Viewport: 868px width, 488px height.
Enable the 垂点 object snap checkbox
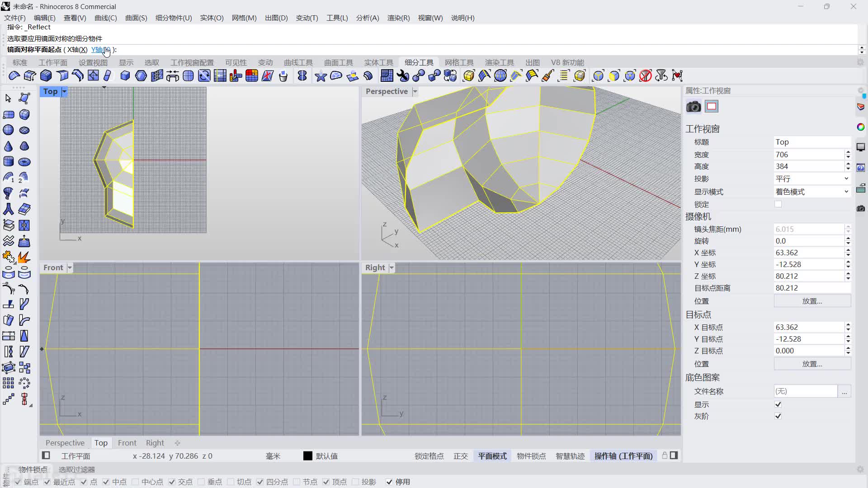coord(202,482)
